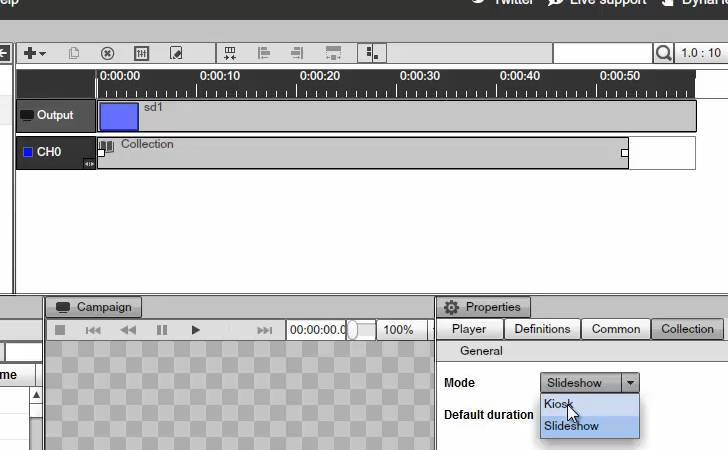
Task: Open the add (plus) dropdown in timeline toolbar
Action: click(34, 53)
